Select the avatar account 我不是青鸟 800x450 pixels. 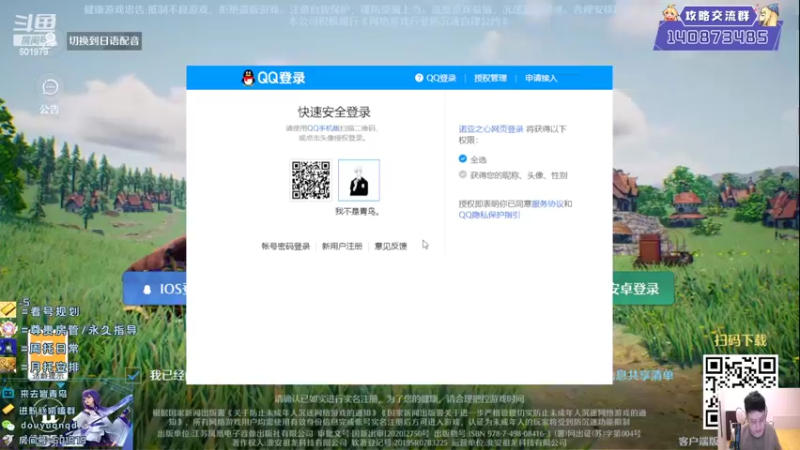point(359,180)
